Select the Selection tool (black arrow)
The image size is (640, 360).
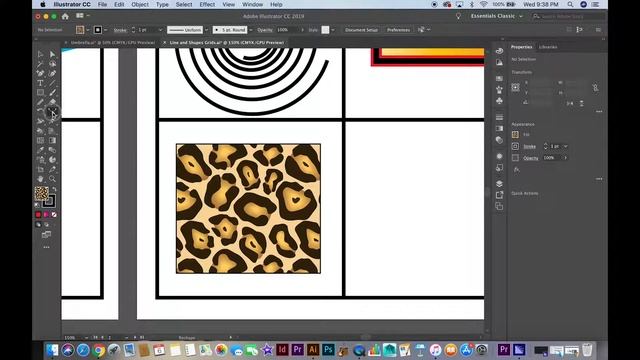point(40,54)
